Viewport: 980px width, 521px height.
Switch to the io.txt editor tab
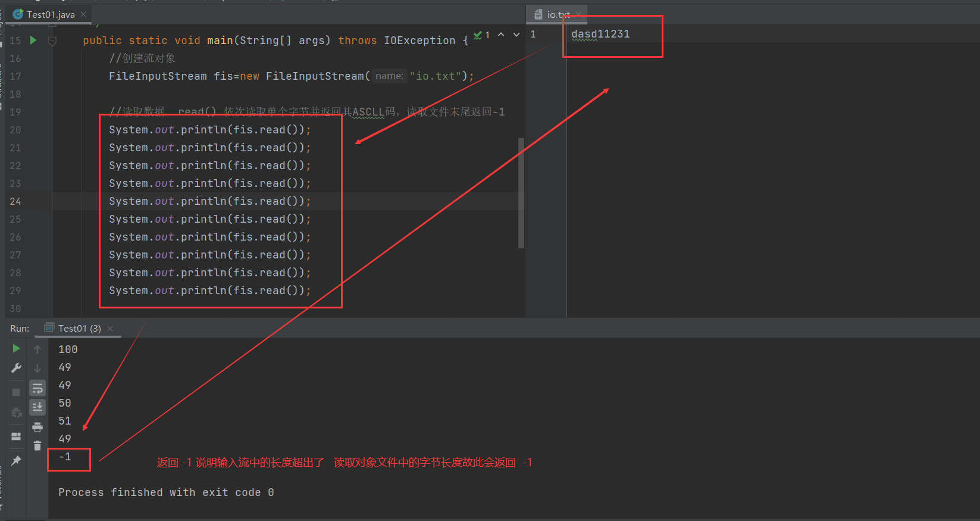pyautogui.click(x=558, y=14)
